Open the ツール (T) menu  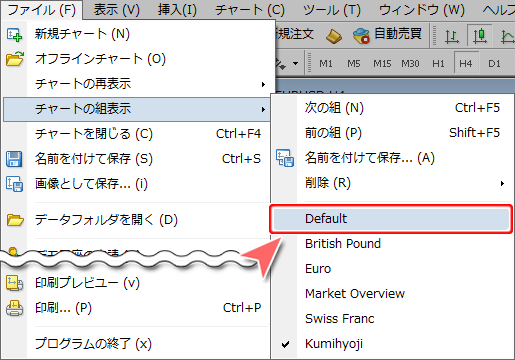(x=332, y=10)
